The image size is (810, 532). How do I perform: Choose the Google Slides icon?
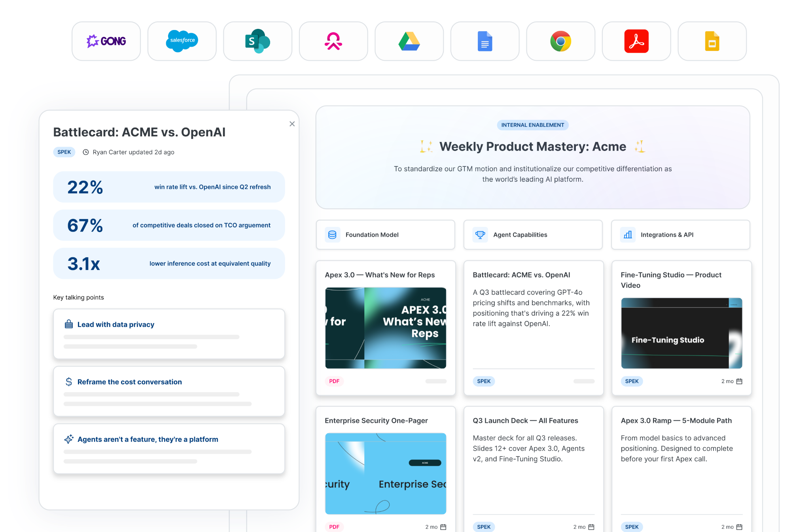point(712,41)
